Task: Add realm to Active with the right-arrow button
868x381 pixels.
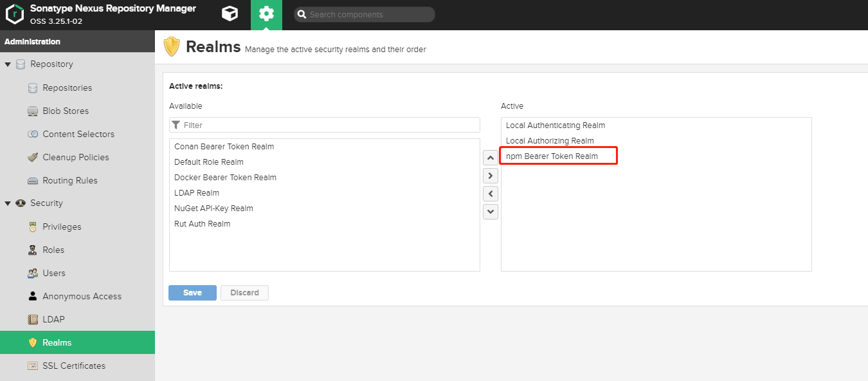Action: [x=491, y=175]
